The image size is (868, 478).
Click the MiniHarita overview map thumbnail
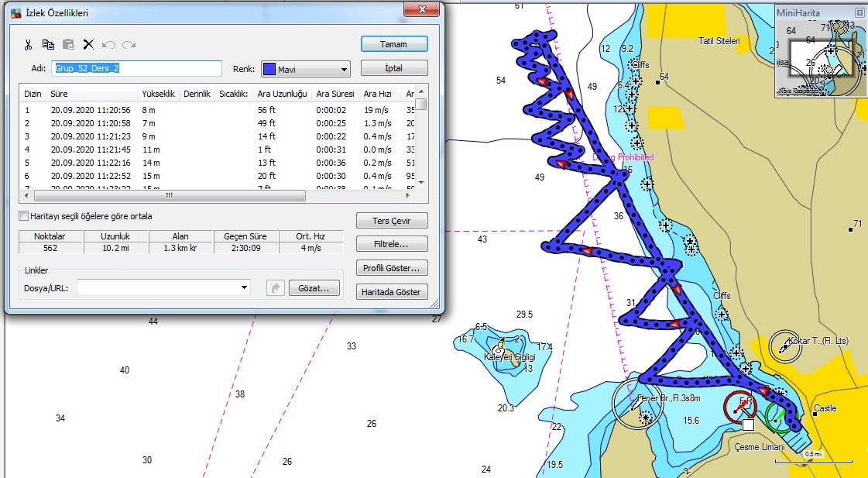(x=821, y=58)
